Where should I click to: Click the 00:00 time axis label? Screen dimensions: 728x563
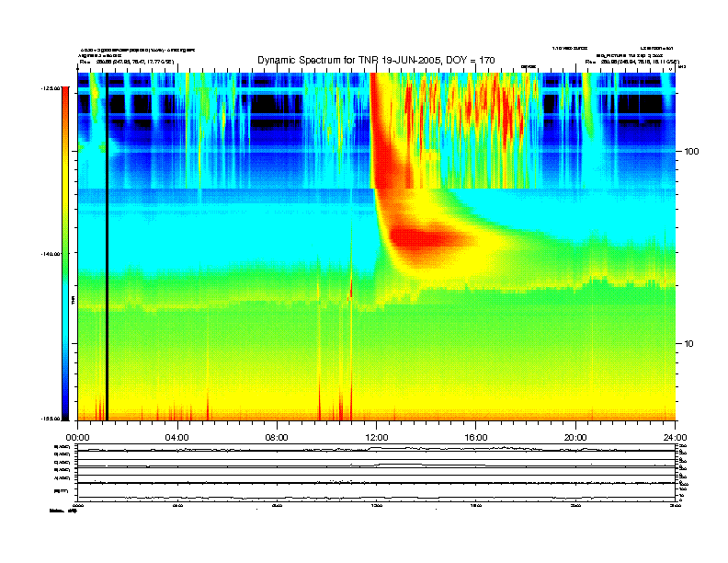click(x=77, y=438)
